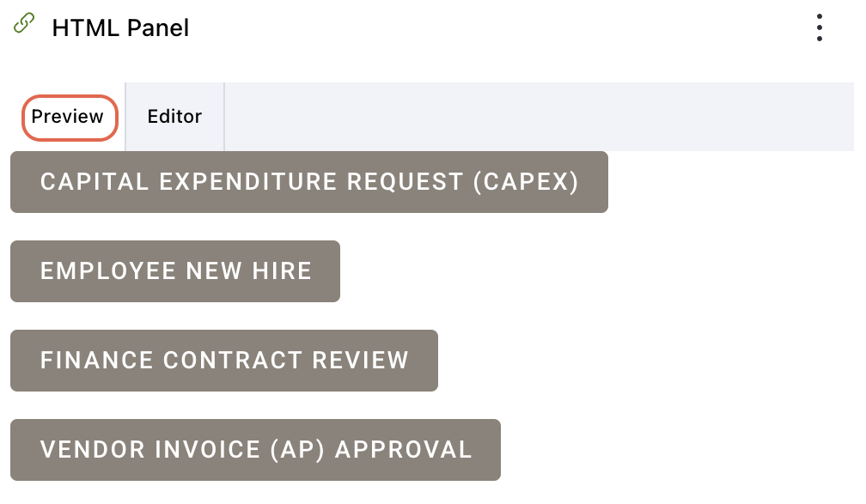Viewport: 866px width, 504px height.
Task: Start vendor invoice approval workflow
Action: point(255,450)
